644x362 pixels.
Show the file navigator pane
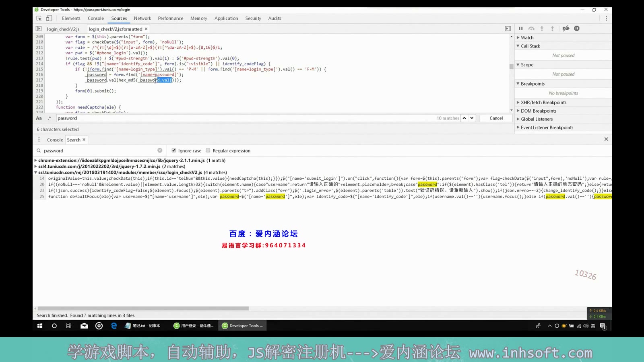[39, 29]
